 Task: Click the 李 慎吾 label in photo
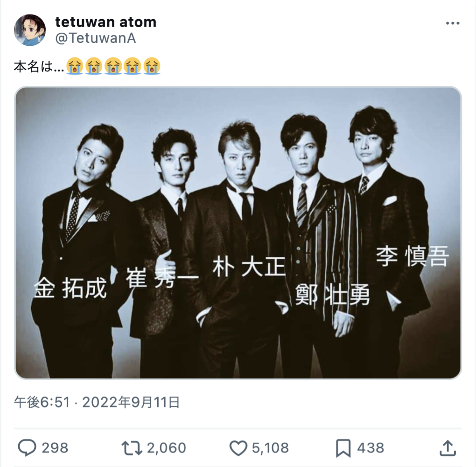pos(412,256)
